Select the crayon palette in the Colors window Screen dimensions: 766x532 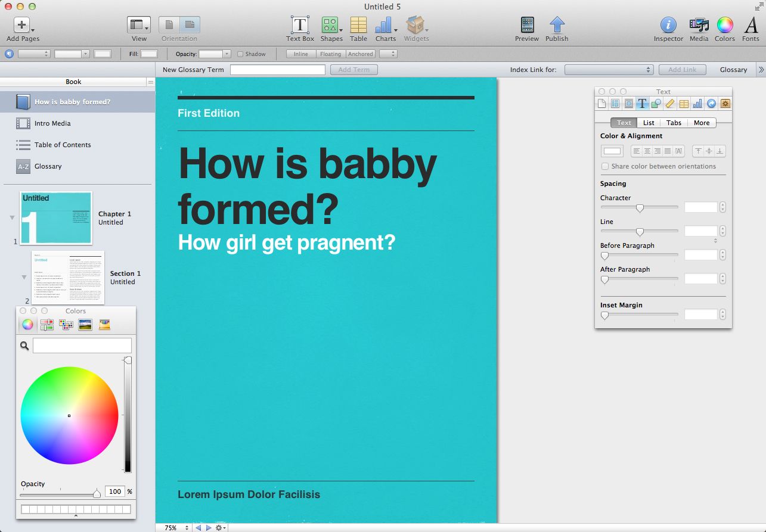click(105, 325)
